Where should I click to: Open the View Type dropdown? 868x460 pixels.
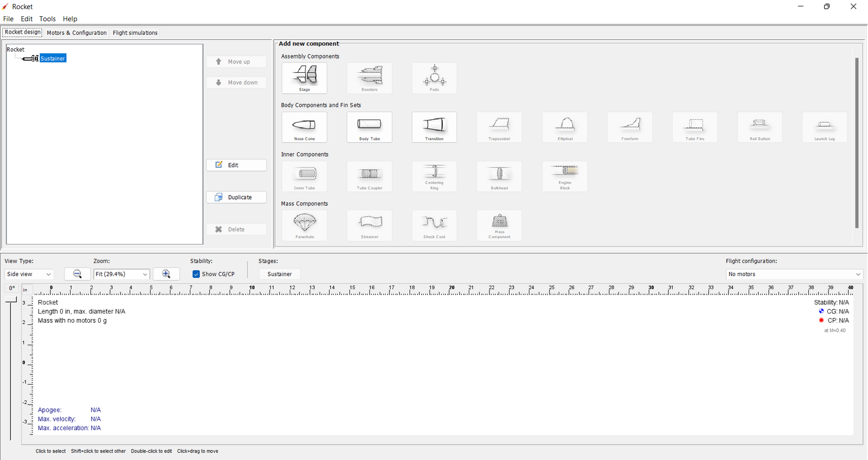pos(29,274)
